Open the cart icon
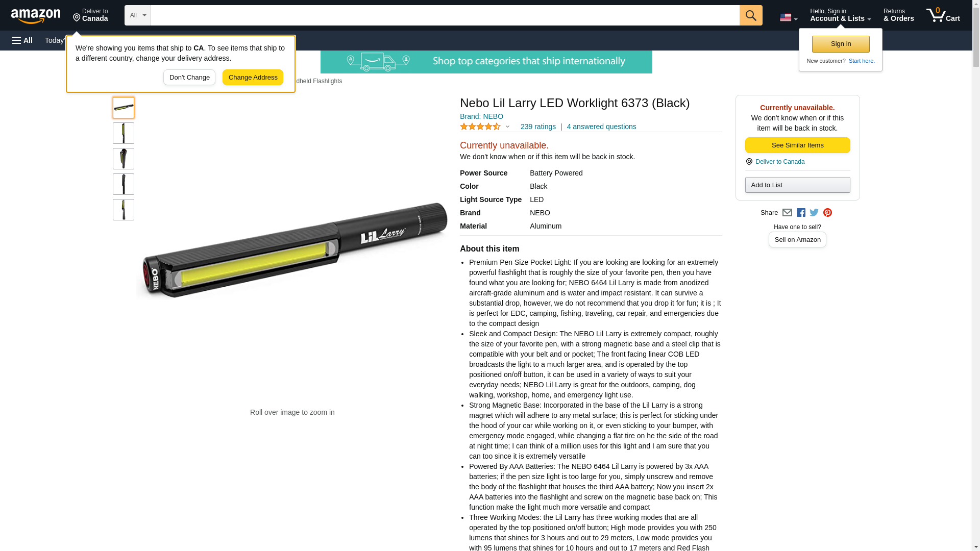The height and width of the screenshot is (551, 980). coord(943,15)
